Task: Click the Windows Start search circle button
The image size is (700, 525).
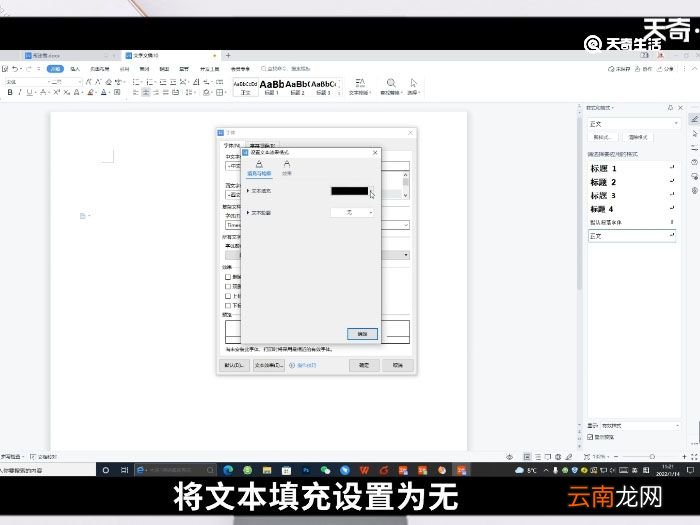Action: click(106, 470)
